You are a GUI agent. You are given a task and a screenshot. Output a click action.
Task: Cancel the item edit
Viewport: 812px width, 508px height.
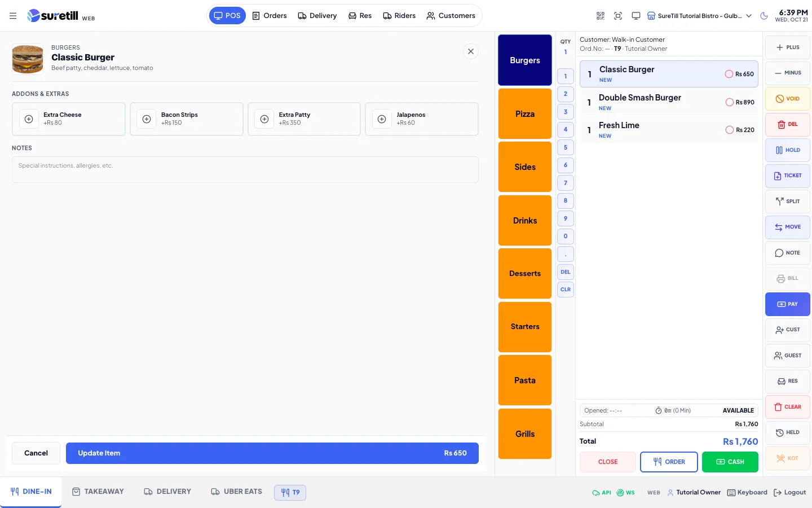tap(36, 453)
